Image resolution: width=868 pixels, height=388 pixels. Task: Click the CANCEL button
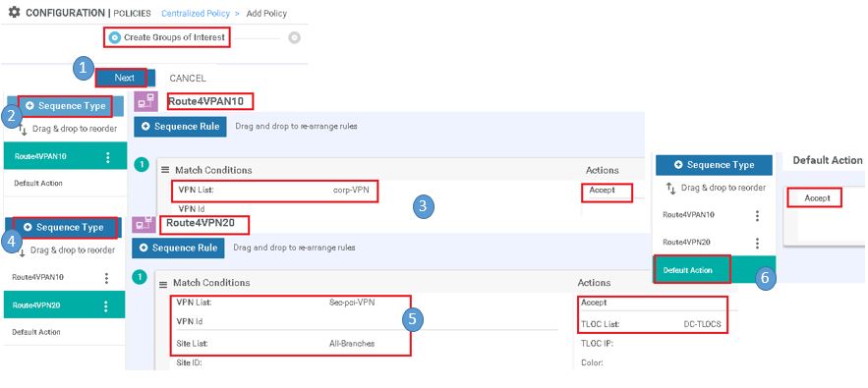[x=187, y=78]
